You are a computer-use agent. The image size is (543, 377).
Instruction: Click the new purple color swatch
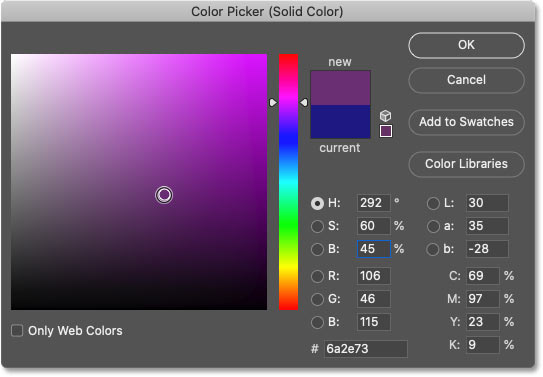pyautogui.click(x=340, y=88)
